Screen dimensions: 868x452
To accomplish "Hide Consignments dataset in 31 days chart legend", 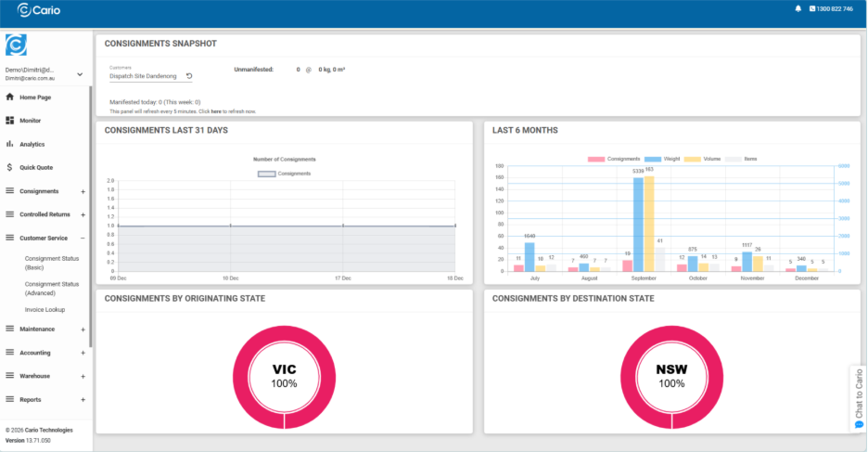I will click(285, 174).
